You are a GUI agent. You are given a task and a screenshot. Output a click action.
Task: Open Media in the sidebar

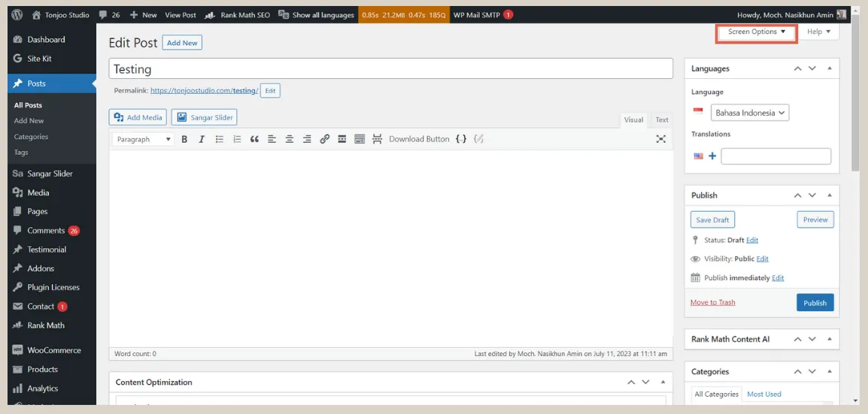(38, 193)
